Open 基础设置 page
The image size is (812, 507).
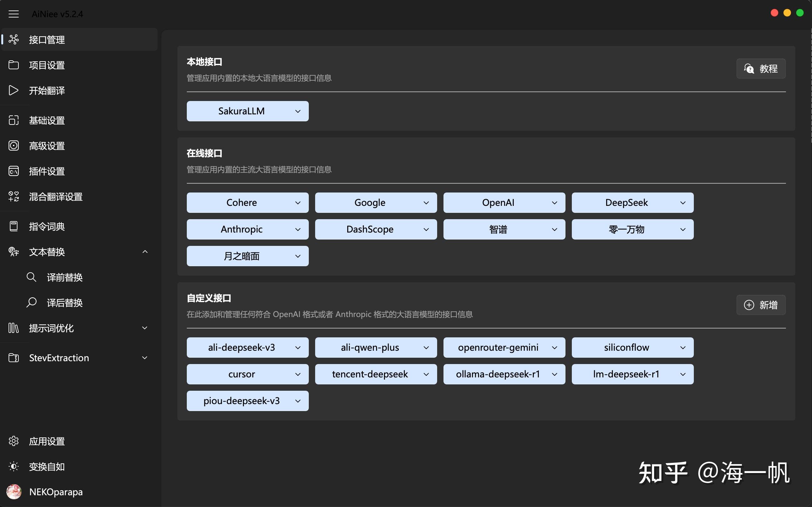tap(79, 120)
